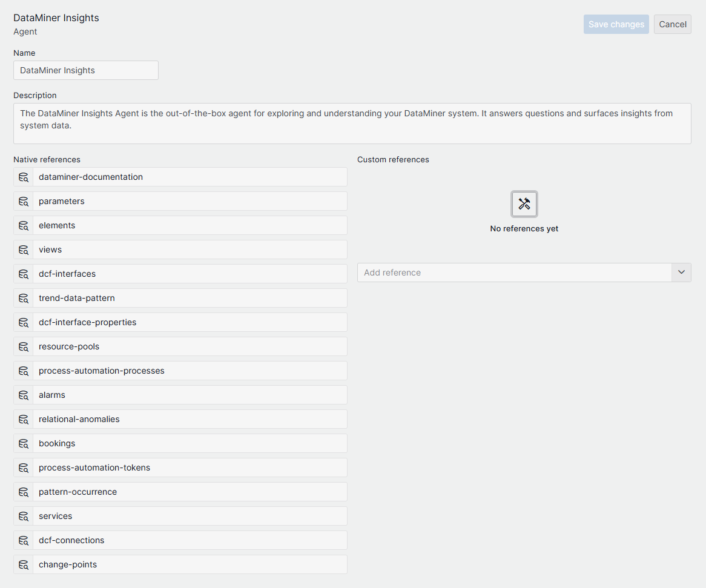The width and height of the screenshot is (706, 588).
Task: Click the database icon beside views
Action: (24, 249)
